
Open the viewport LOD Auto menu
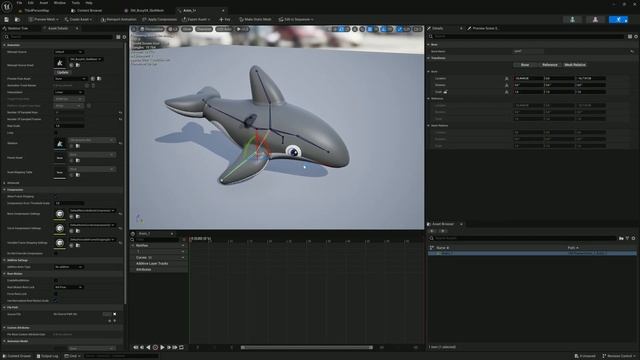[x=224, y=29]
